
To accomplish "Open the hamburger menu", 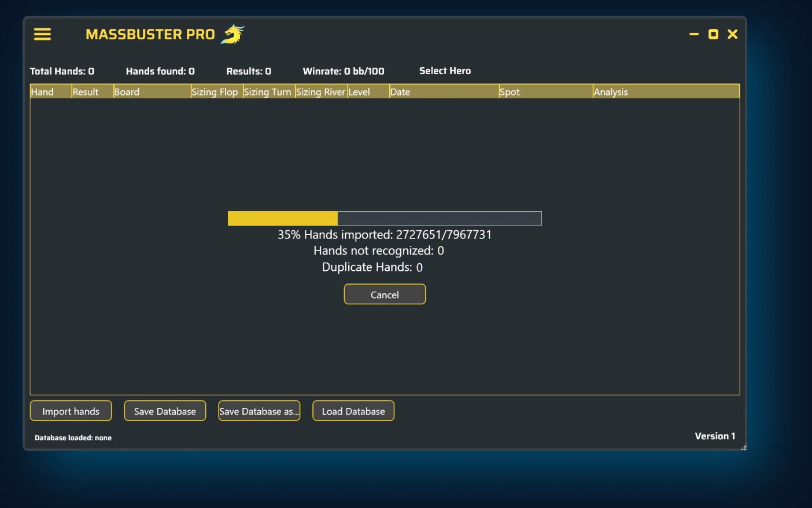I will click(42, 34).
